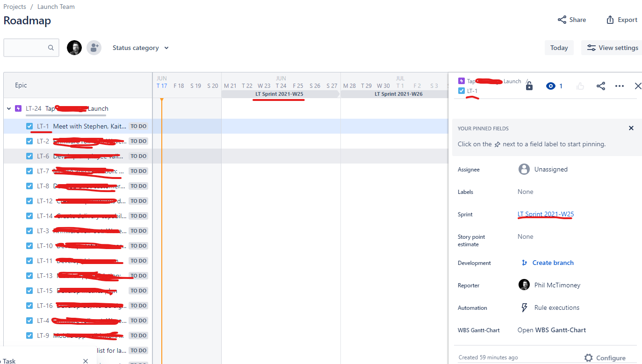642x364 pixels.
Task: Go to the Launch Team breadcrumb
Action: pos(56,7)
